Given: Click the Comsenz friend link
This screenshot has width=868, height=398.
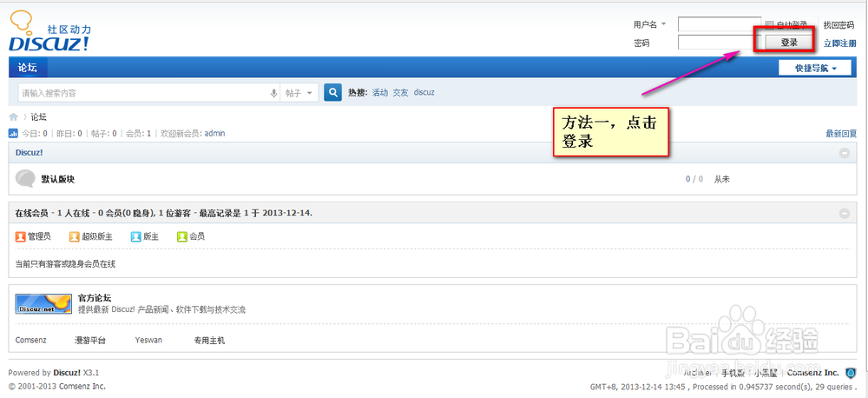Looking at the screenshot, I should [31, 341].
